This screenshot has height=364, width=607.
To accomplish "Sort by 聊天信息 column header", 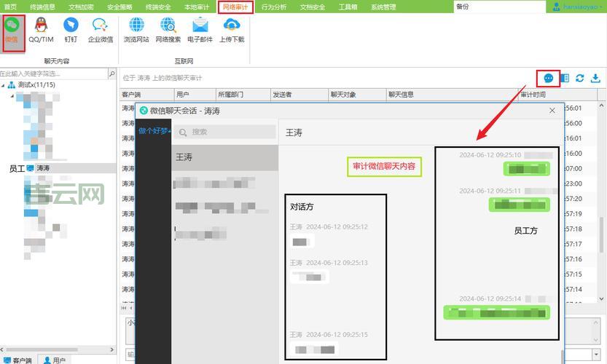I will click(452, 95).
